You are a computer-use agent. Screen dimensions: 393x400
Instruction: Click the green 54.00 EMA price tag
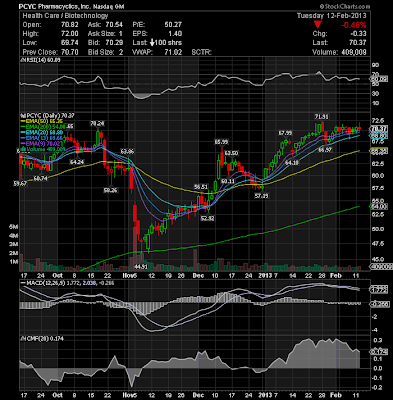[379, 206]
